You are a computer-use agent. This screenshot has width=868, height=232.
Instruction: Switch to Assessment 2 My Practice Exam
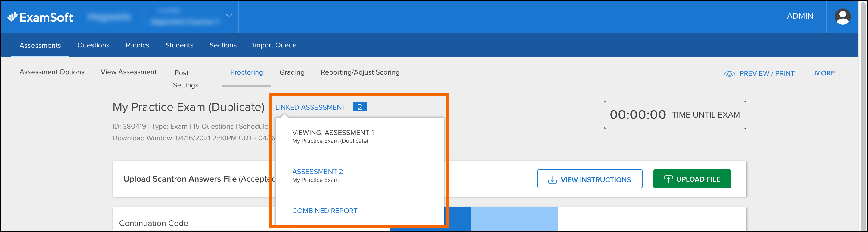[x=360, y=176]
